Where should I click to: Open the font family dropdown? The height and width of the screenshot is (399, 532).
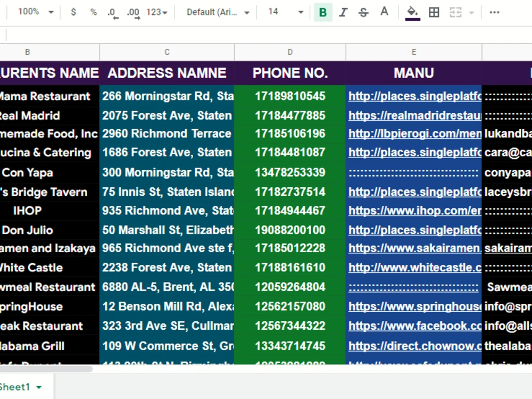[x=218, y=12]
